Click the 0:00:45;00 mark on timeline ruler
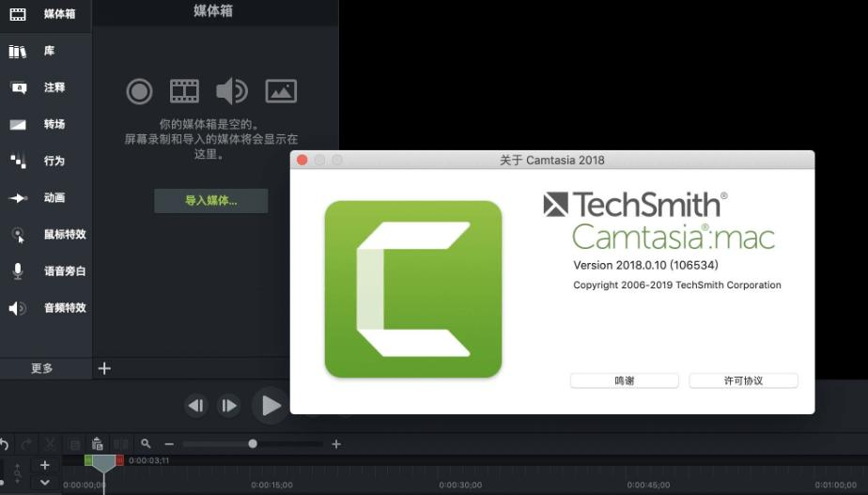The height and width of the screenshot is (495, 868). click(648, 485)
